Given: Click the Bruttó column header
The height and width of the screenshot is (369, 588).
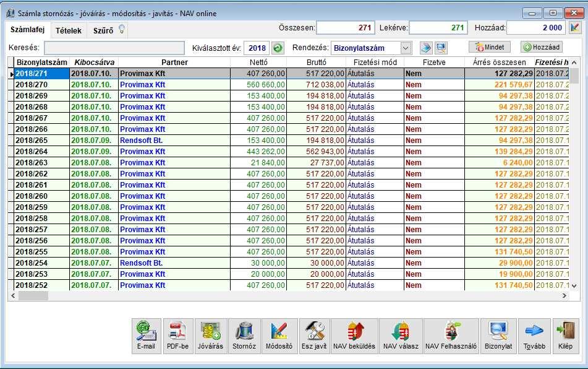Looking at the screenshot, I should tap(316, 63).
